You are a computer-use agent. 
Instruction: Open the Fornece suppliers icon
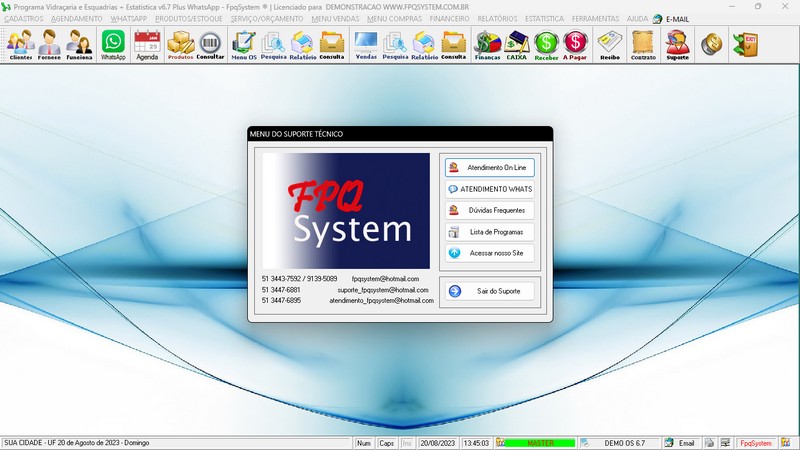49,45
